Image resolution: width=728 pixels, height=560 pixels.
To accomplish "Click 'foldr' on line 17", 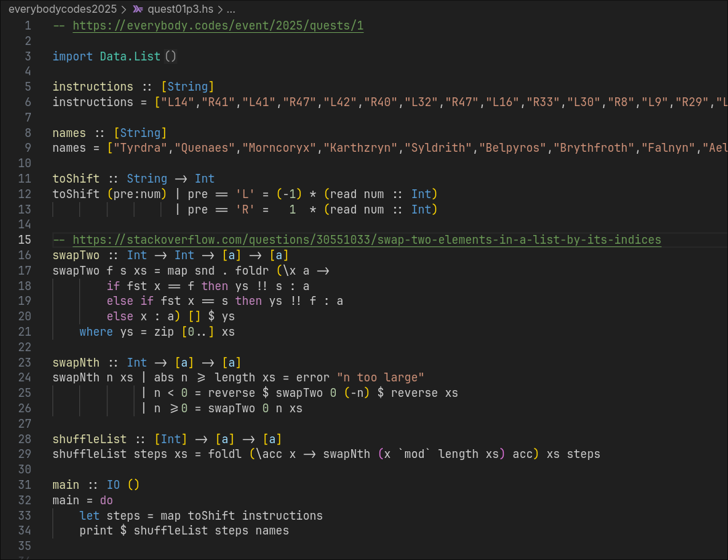I will tap(252, 271).
